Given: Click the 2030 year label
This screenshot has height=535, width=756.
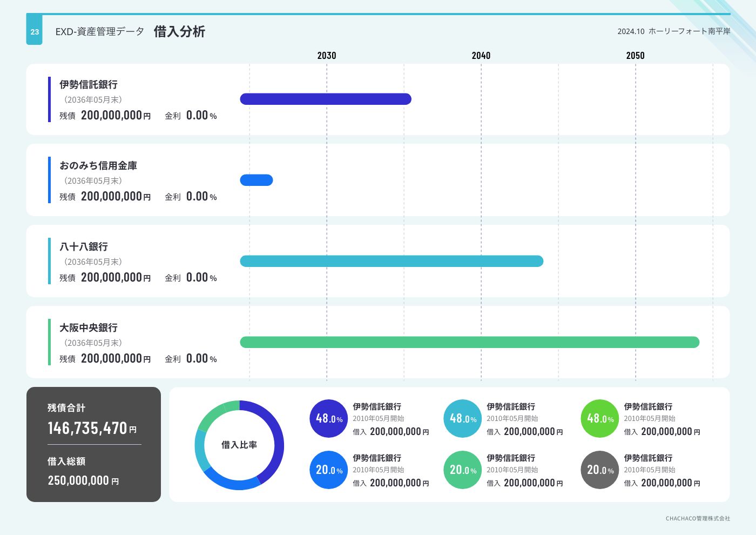Looking at the screenshot, I should (x=326, y=56).
